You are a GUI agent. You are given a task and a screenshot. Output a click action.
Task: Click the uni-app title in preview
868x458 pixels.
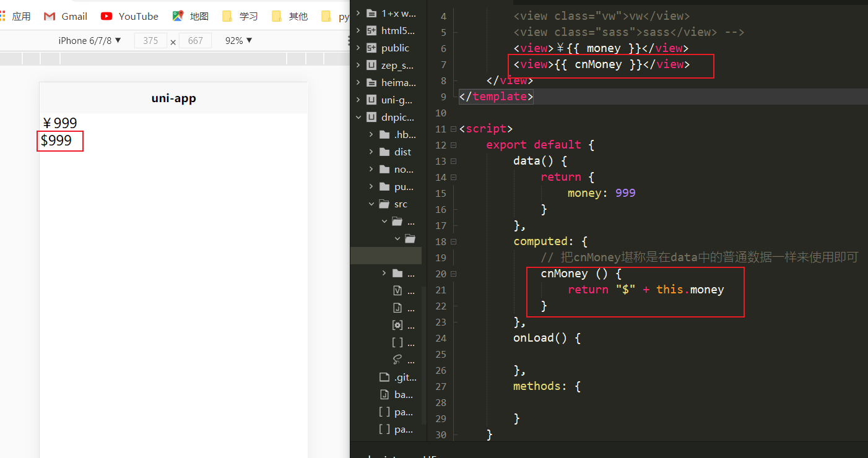tap(174, 98)
